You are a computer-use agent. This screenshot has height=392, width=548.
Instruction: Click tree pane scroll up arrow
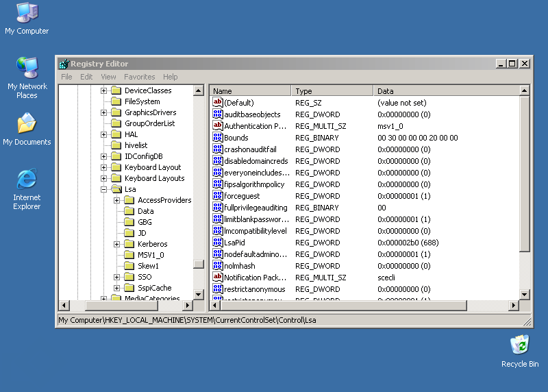coord(199,90)
